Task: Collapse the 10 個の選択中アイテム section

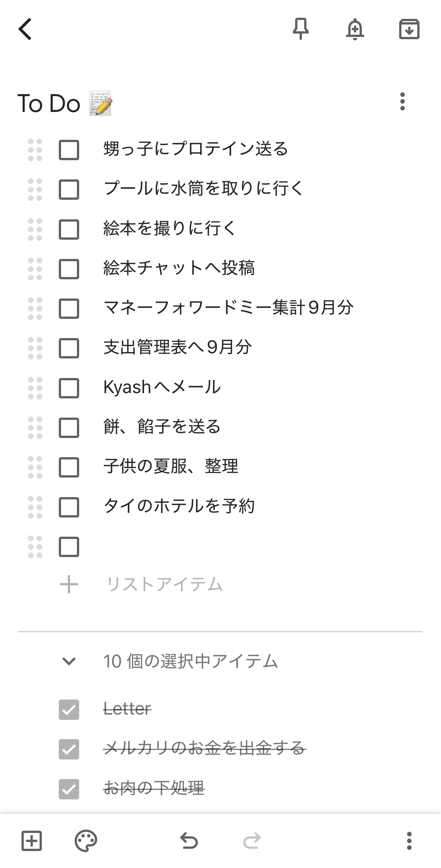Action: point(69,661)
